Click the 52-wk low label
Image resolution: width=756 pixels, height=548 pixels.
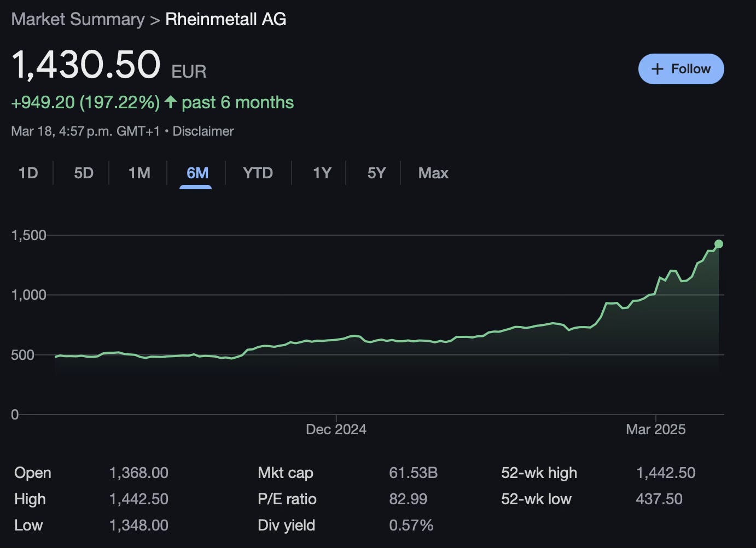tap(536, 499)
